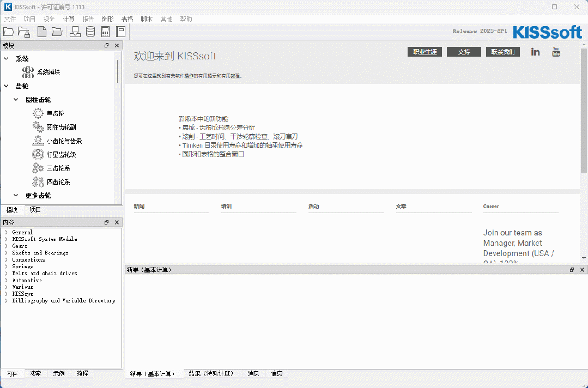Expand Belts and chain drives topic
Image resolution: width=588 pixels, height=388 pixels.
coord(6,273)
